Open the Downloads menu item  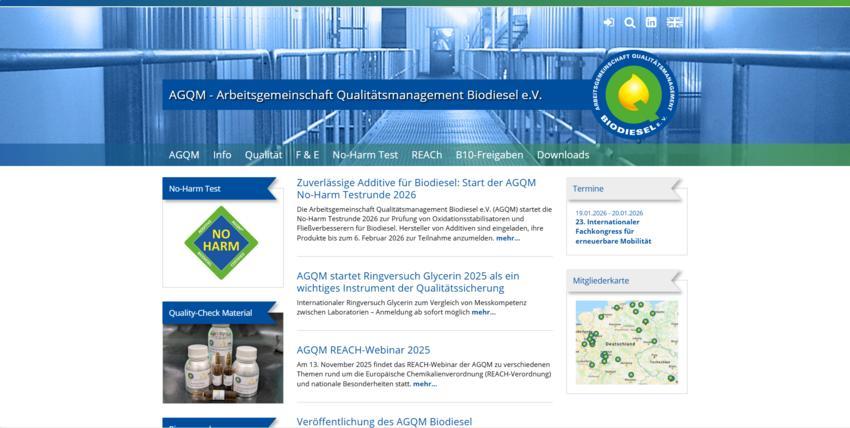(563, 155)
